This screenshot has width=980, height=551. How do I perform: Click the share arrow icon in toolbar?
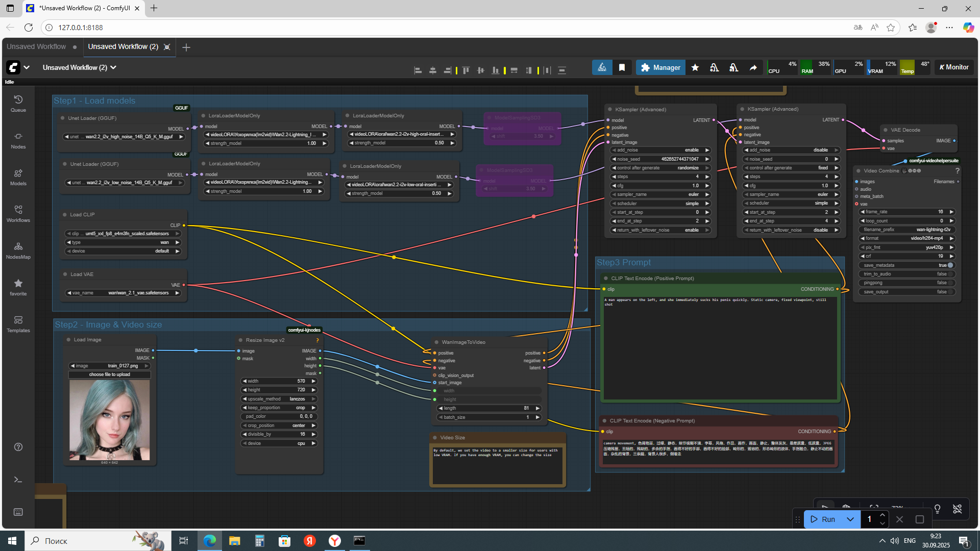coord(753,67)
